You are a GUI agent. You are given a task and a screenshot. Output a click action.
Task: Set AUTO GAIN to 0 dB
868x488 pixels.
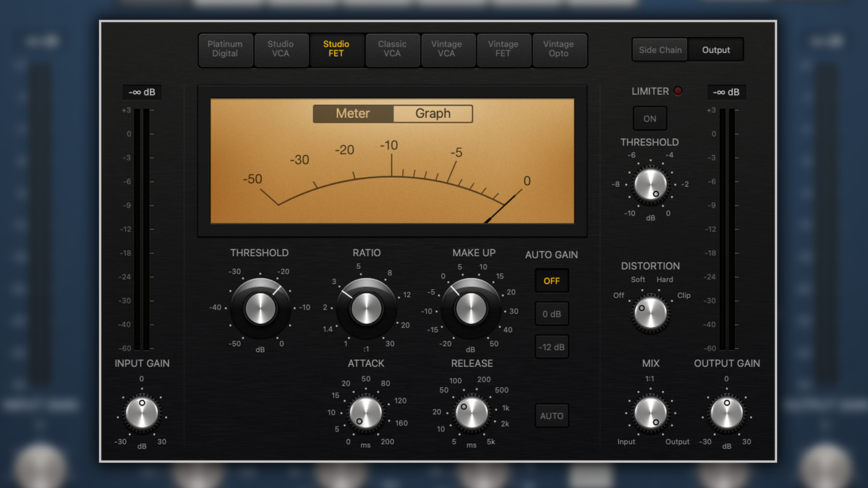pos(551,313)
